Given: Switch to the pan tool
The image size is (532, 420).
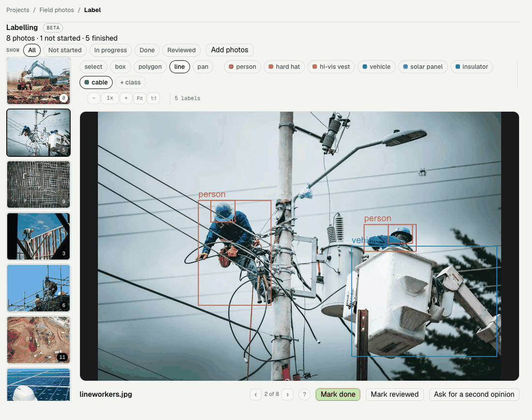Looking at the screenshot, I should (x=203, y=67).
